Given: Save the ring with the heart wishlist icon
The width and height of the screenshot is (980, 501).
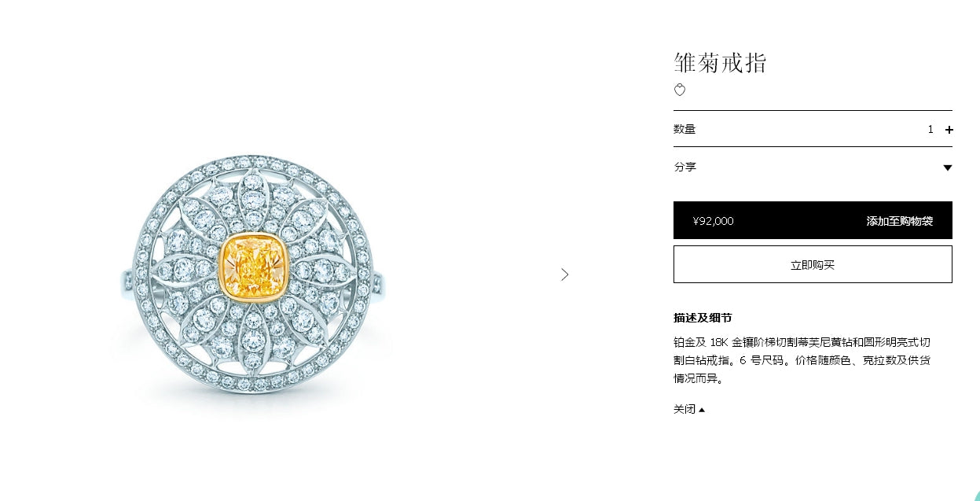Looking at the screenshot, I should (x=680, y=90).
